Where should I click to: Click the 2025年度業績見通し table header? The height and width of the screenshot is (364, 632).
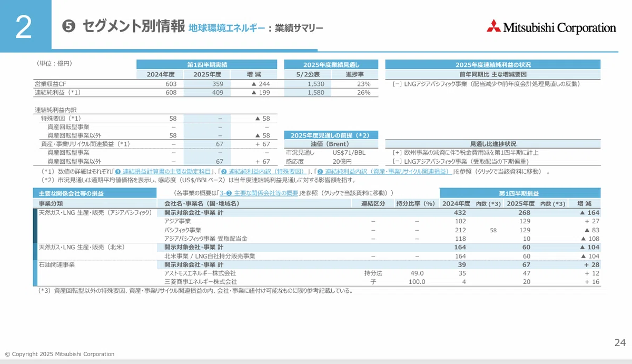coord(331,65)
